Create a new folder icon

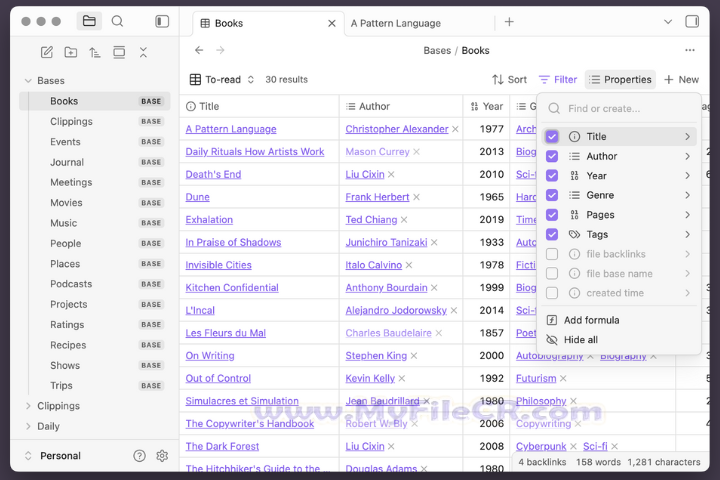point(71,52)
